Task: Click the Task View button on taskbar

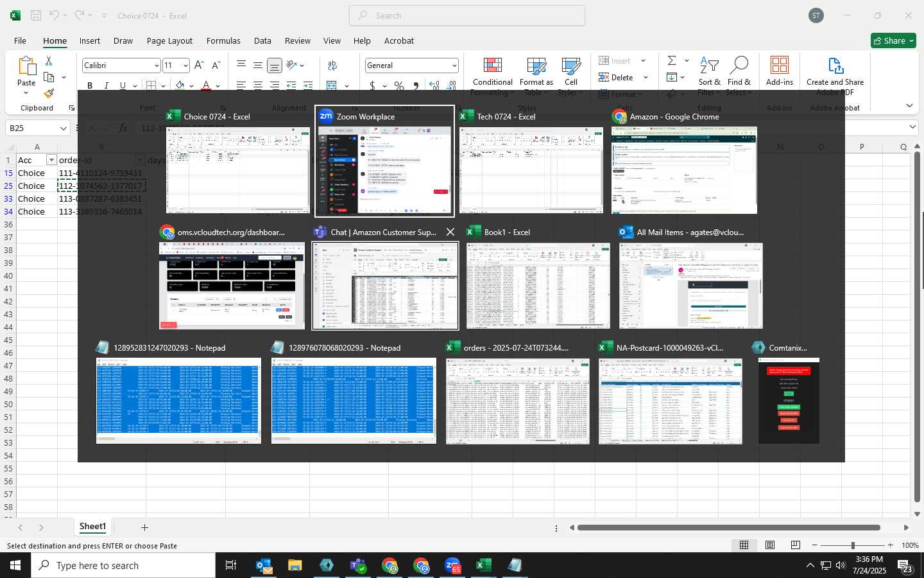Action: point(230,566)
